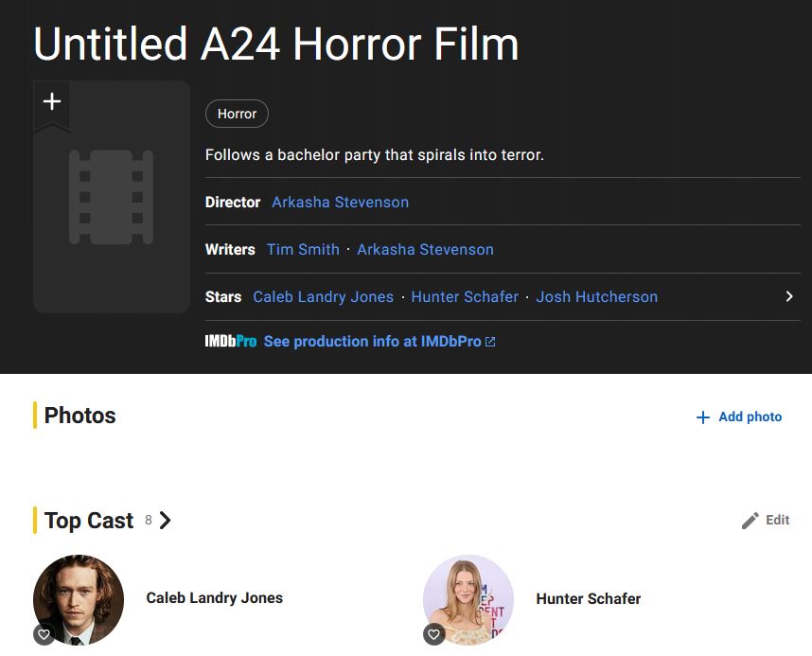
Task: Open Caleb Landry Jones in Stars row
Action: click(x=323, y=297)
